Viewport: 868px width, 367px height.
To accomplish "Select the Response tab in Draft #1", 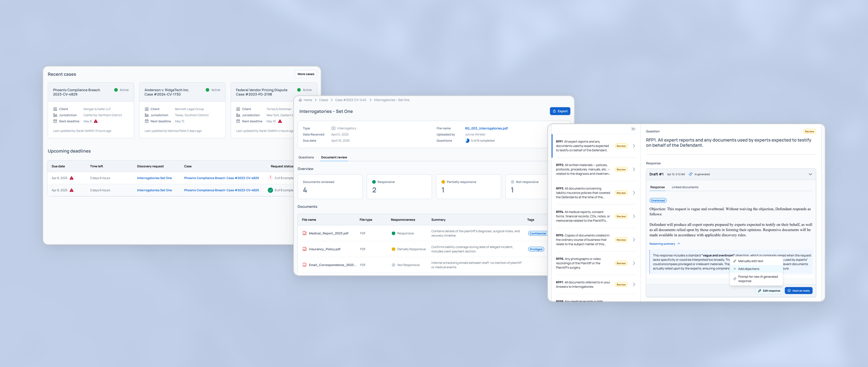I will coord(658,187).
